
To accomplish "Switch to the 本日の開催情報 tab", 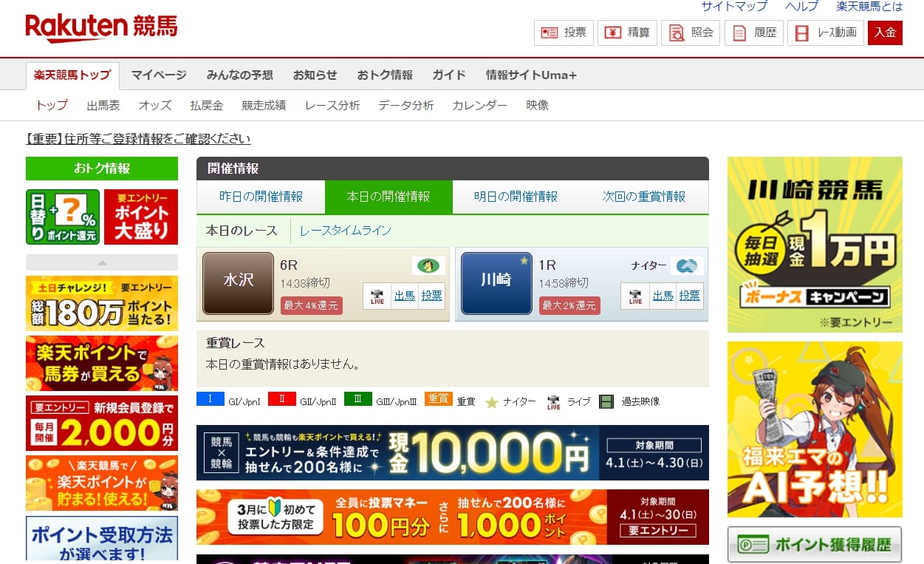I will click(389, 197).
